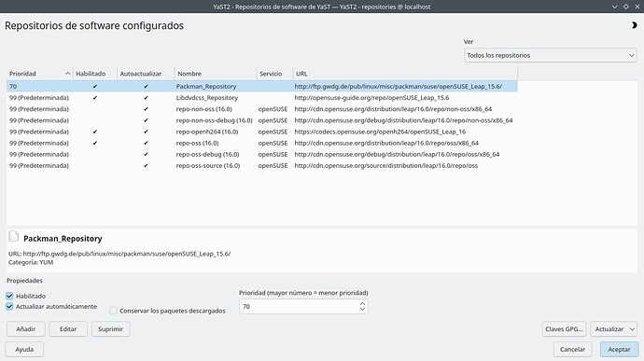The width and height of the screenshot is (644, 361).
Task: Click Habilitado checkmark for Libdvdcss_Repository row
Action: click(x=95, y=98)
